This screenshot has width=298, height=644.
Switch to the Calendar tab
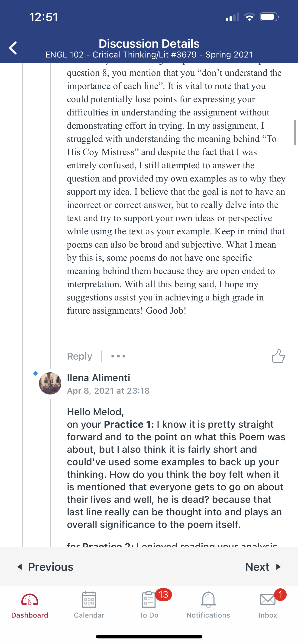tap(89, 605)
